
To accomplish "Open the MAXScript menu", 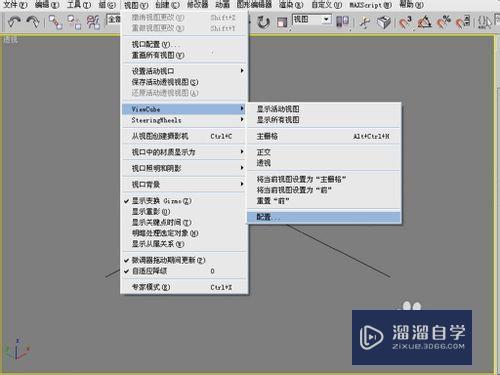I will (x=371, y=5).
